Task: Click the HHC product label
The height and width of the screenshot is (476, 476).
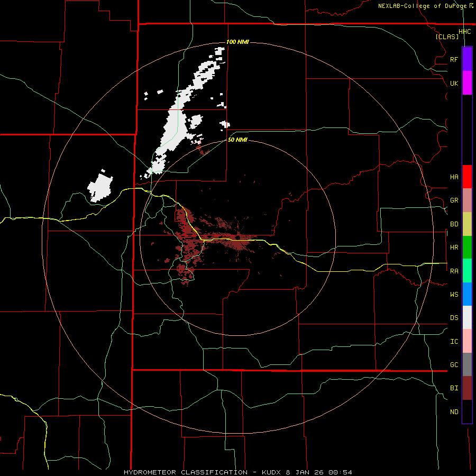Action: point(464,32)
